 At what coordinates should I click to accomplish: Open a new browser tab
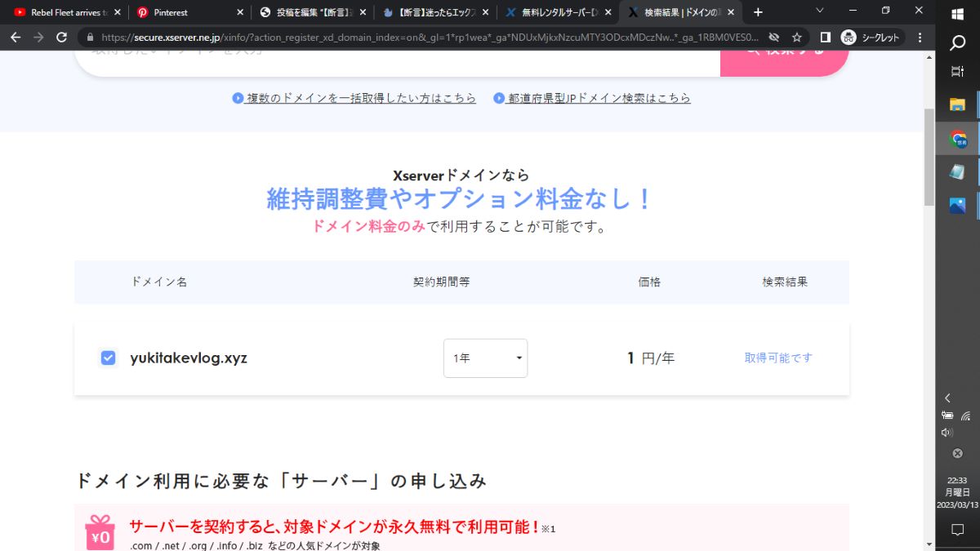[759, 12]
